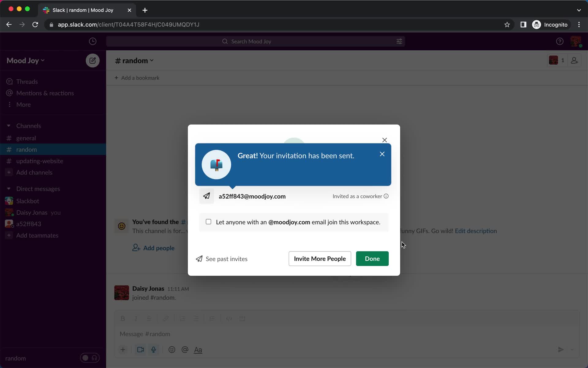588x368 pixels.
Task: Click the history/clock icon in toolbar
Action: [x=92, y=41]
